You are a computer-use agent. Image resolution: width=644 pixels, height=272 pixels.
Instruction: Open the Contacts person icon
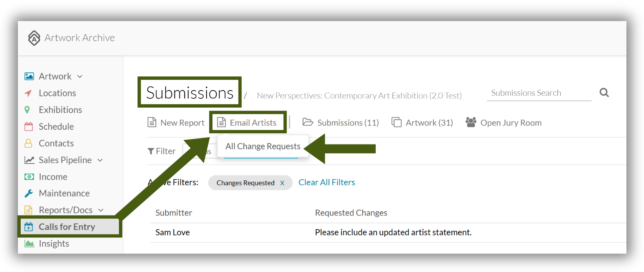point(28,143)
